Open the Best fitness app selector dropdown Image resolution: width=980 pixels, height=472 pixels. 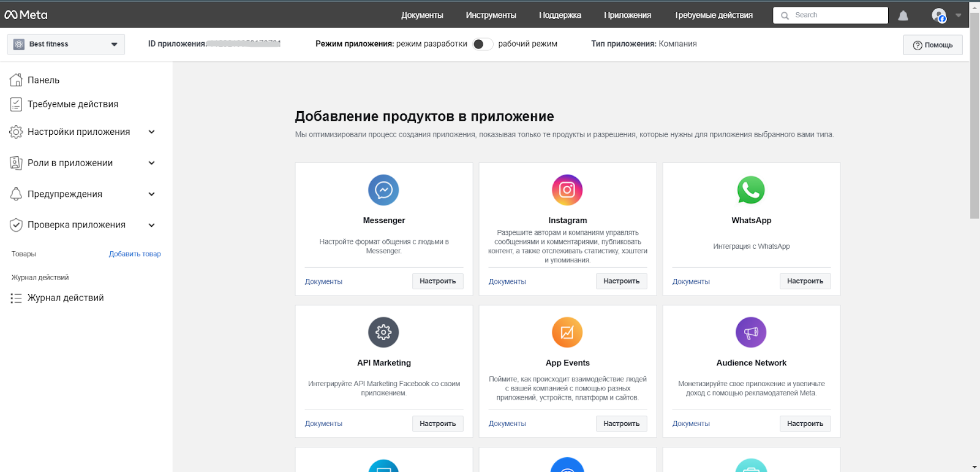66,44
